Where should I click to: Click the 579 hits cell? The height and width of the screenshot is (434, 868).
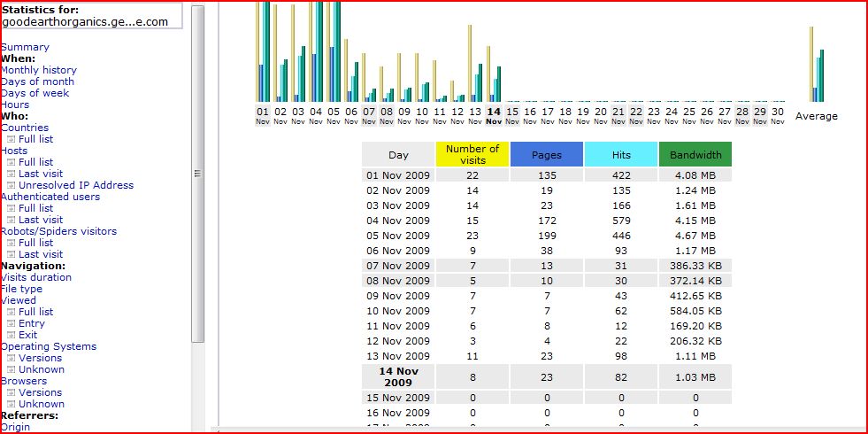click(x=621, y=221)
